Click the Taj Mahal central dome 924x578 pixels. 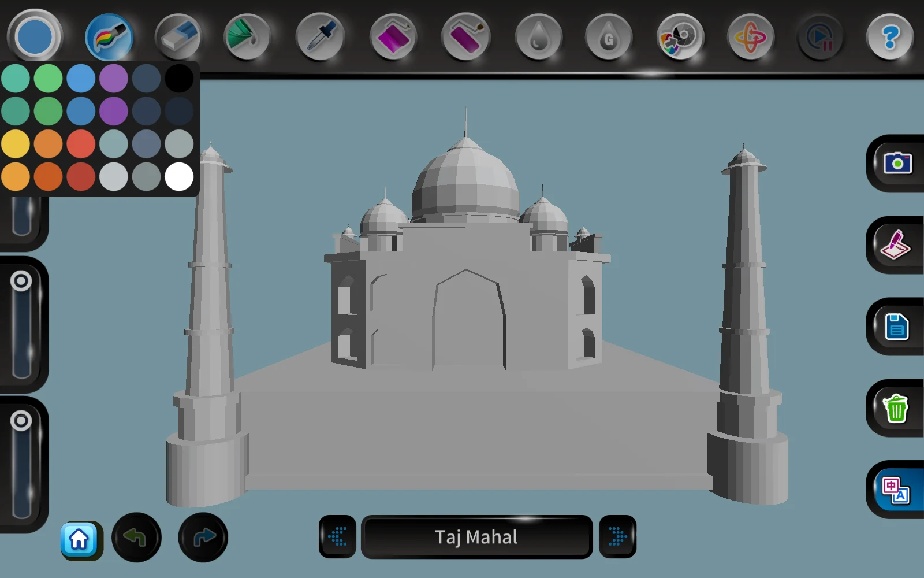465,179
